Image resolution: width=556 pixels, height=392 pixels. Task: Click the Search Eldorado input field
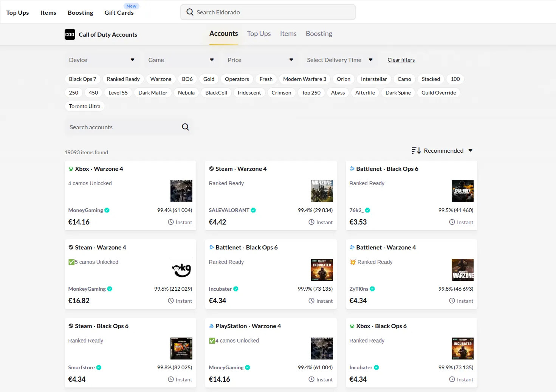(268, 12)
